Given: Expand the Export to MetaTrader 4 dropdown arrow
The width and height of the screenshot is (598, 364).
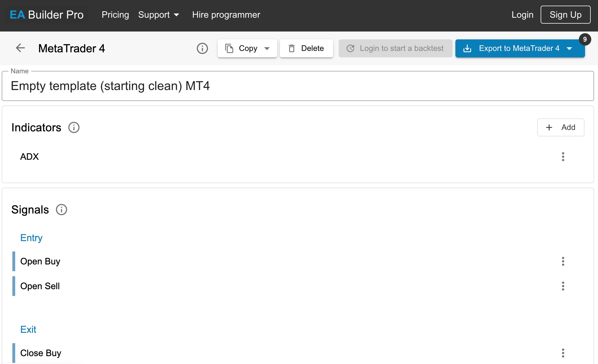Looking at the screenshot, I should pyautogui.click(x=569, y=48).
